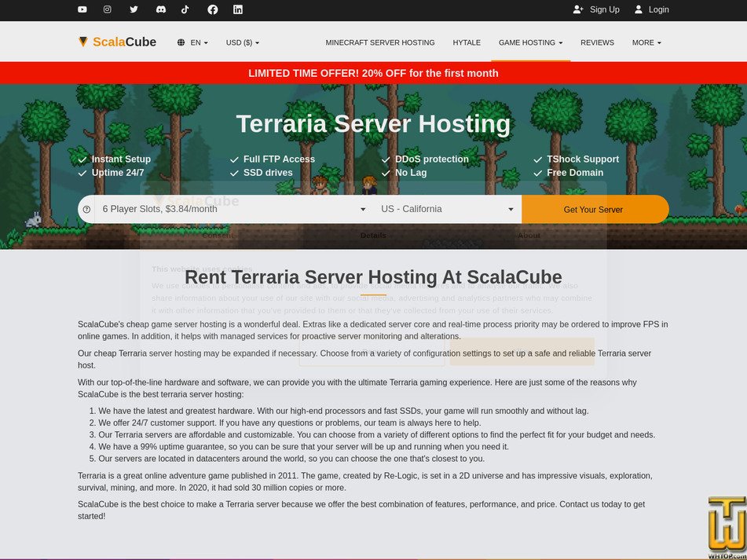Expand the Game Hosting menu
The height and width of the screenshot is (560, 747).
click(x=529, y=42)
